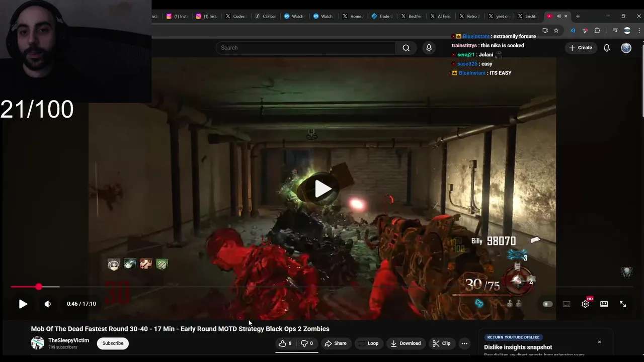Click the small play button in player controls

(23, 304)
